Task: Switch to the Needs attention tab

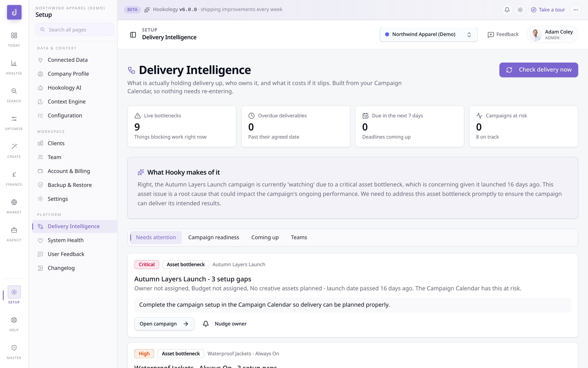Action: click(156, 237)
